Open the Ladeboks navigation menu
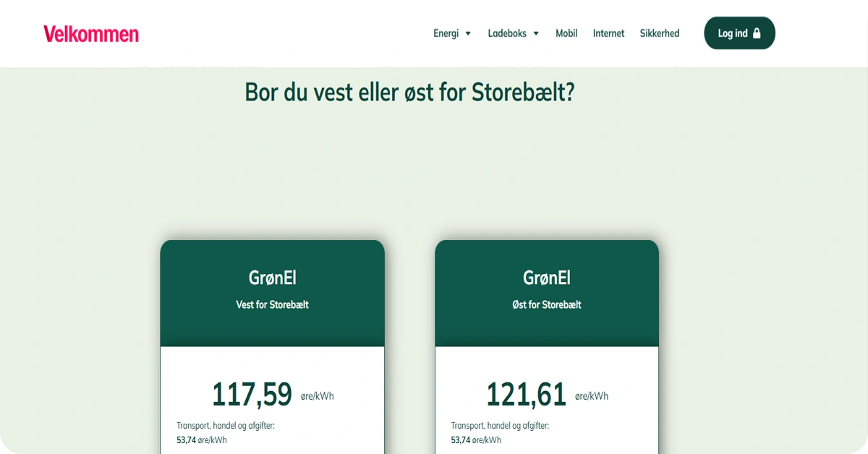Screen dimensions: 868x454 coord(508,33)
